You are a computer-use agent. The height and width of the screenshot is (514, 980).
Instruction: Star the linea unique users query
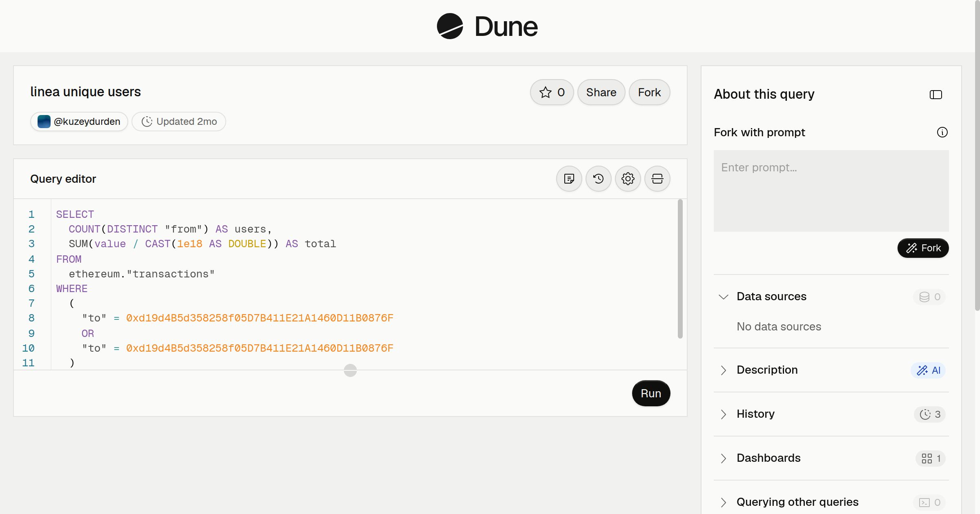point(552,92)
